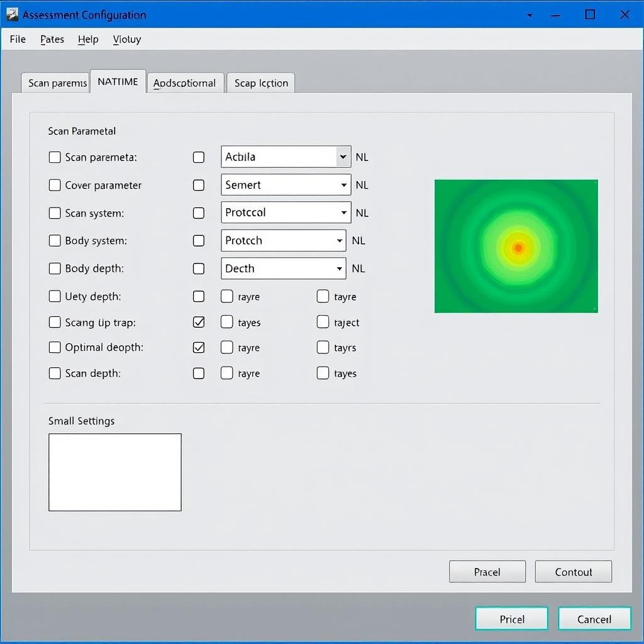Open the Protccol dropdown

pyautogui.click(x=343, y=213)
